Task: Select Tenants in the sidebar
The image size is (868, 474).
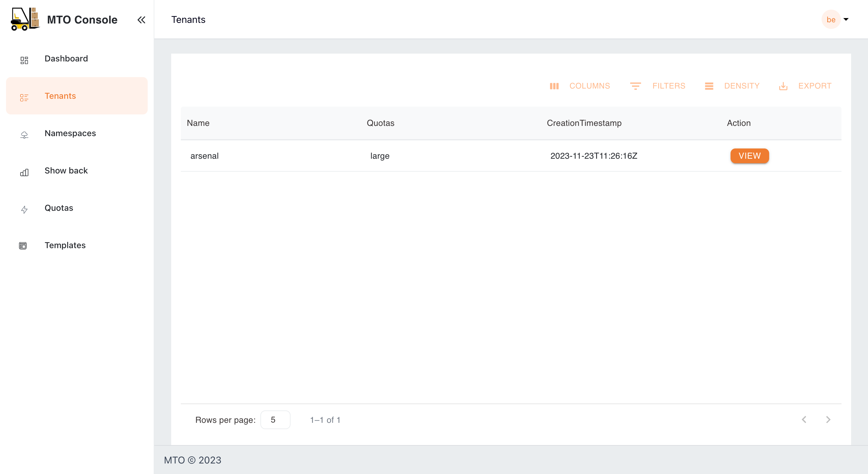Action: (x=77, y=96)
